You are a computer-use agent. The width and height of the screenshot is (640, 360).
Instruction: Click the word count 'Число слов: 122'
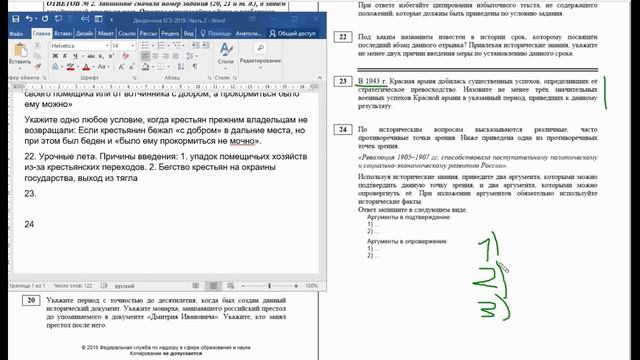[73, 286]
